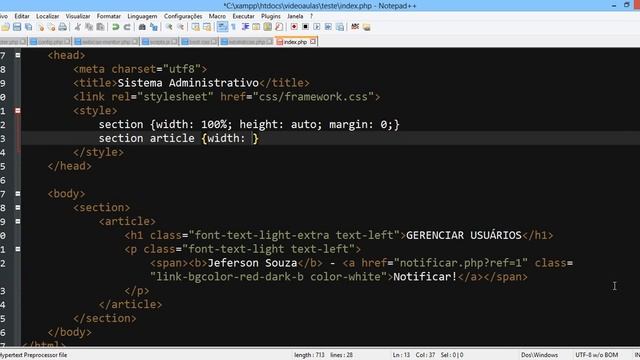640x360 pixels.
Task: Click the length : 713 status text
Action: pyautogui.click(x=309, y=355)
